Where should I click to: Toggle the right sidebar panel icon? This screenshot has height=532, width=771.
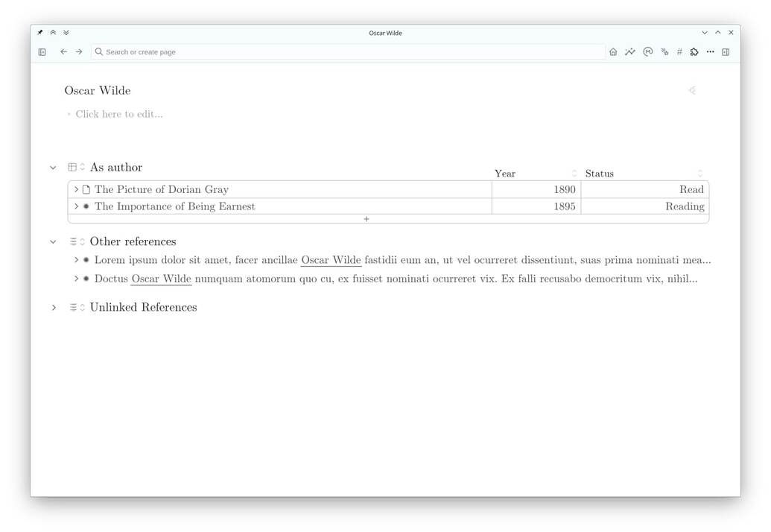pos(726,51)
